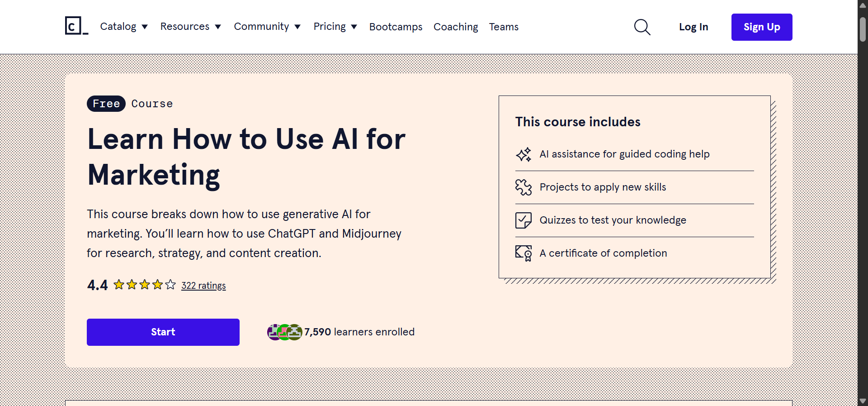Click the "Course" label beside Free badge

(152, 104)
